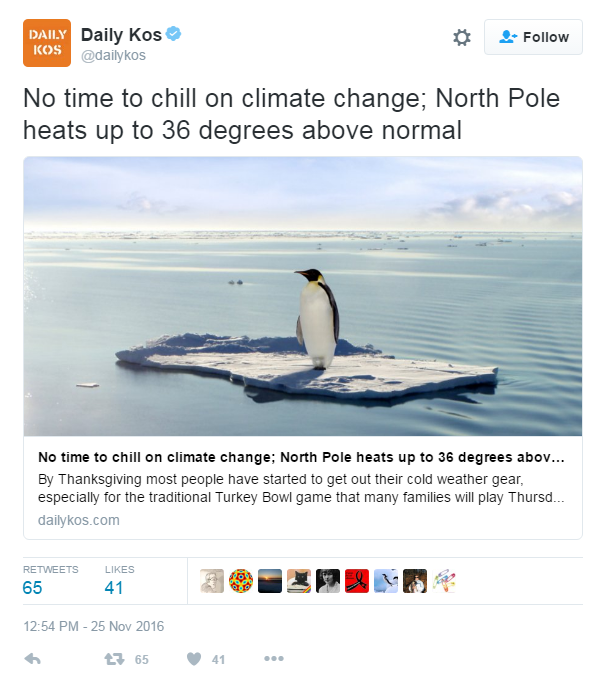Click the Daily Kos profile logo

click(x=47, y=42)
